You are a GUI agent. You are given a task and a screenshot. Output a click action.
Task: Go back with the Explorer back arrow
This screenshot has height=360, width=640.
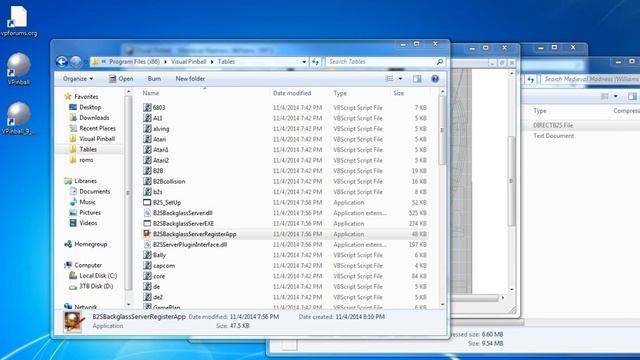[x=62, y=62]
